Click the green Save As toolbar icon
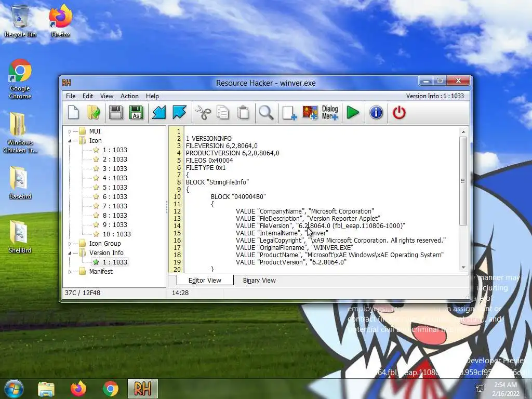This screenshot has width=532, height=399. click(x=136, y=113)
